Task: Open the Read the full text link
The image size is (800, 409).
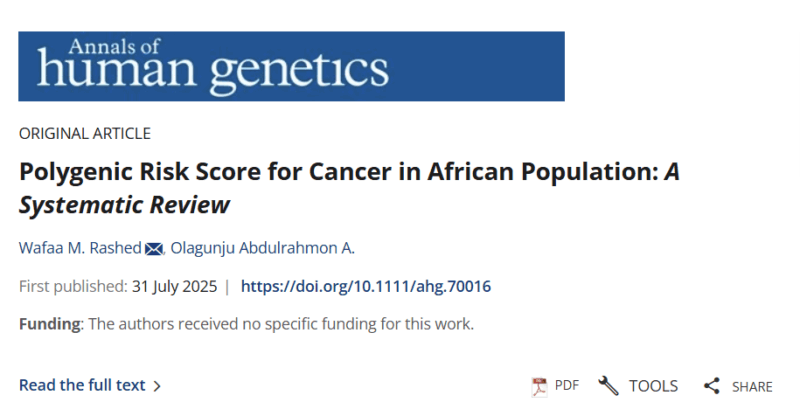Action: coord(82,385)
